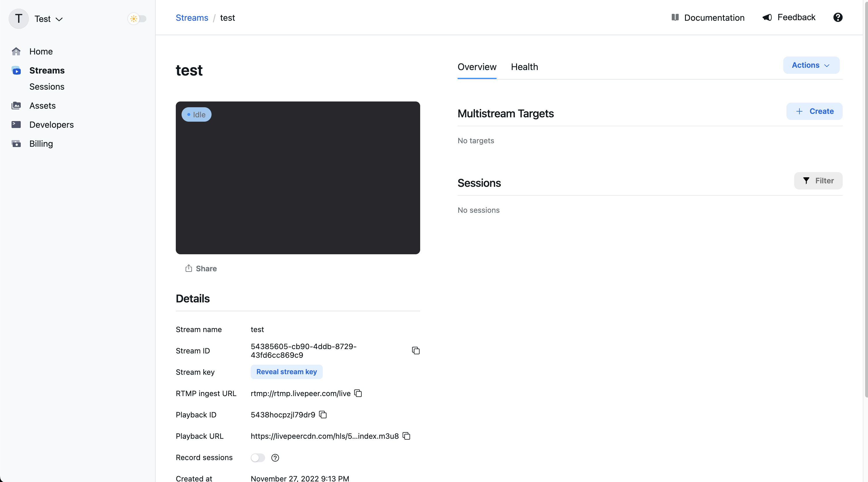
Task: Click the Documentation book icon
Action: (675, 17)
